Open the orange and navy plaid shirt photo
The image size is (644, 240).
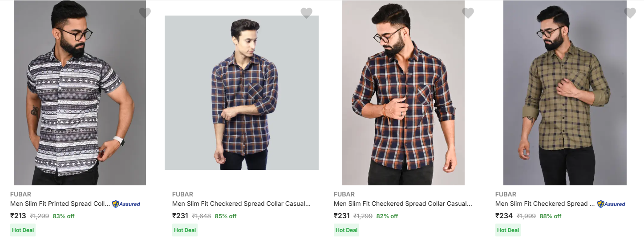(403, 93)
